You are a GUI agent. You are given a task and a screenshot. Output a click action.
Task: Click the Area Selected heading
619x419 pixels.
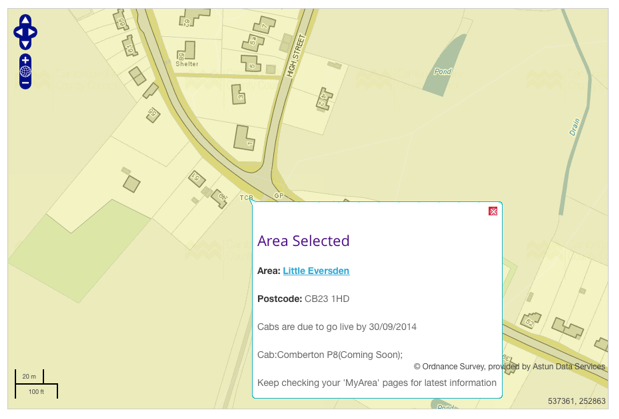click(x=303, y=241)
